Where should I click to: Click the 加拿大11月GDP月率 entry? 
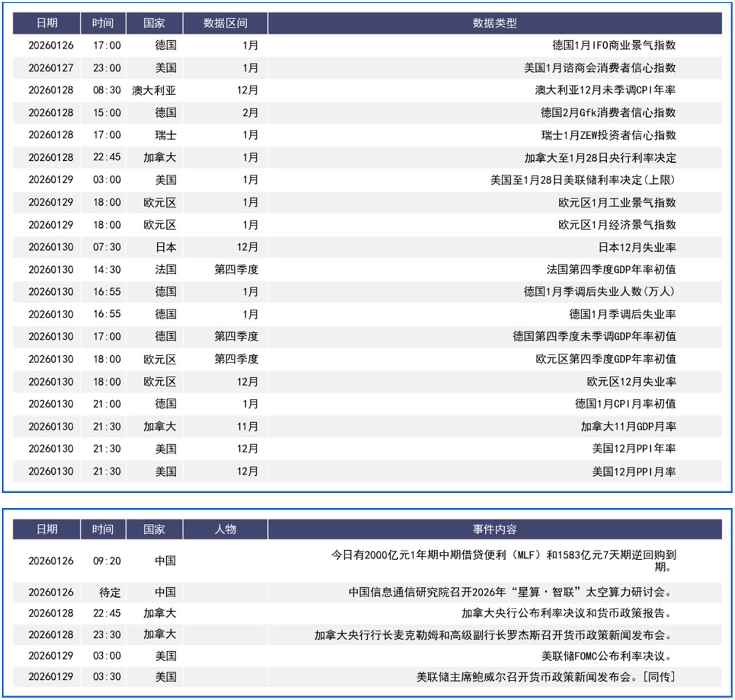628,426
